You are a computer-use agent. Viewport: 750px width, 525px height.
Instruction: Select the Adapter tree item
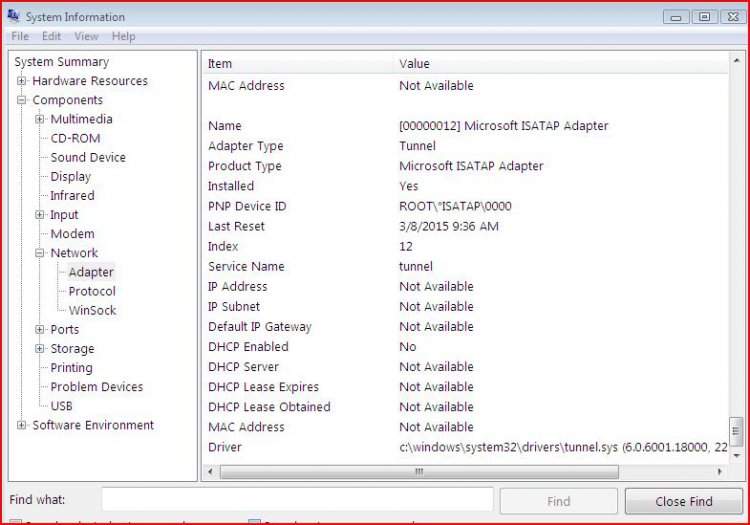[91, 272]
